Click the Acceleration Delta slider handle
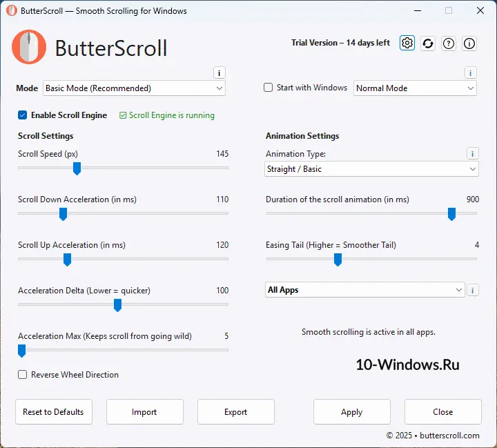The image size is (497, 448). tap(117, 305)
